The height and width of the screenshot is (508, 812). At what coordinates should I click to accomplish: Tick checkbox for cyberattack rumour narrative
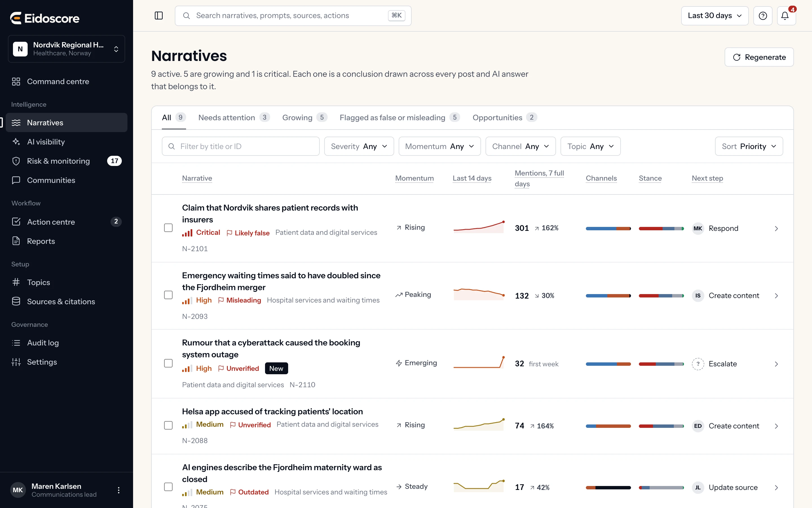[168, 363]
